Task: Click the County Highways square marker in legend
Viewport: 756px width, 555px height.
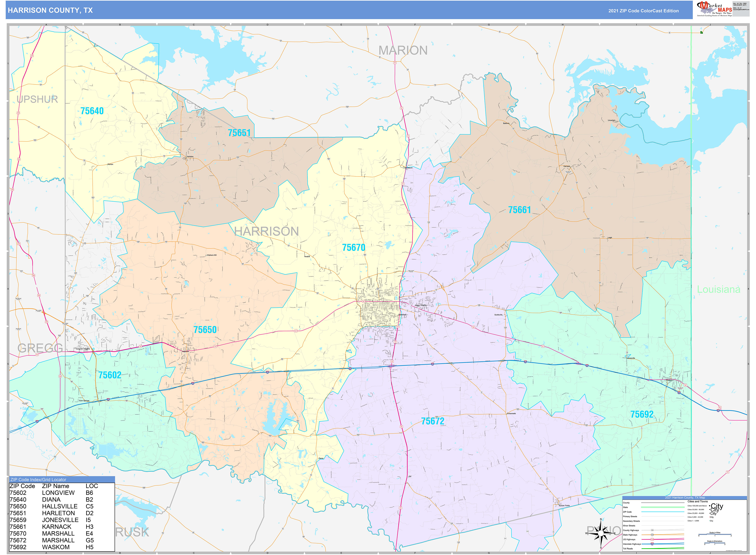Action: coord(652,530)
